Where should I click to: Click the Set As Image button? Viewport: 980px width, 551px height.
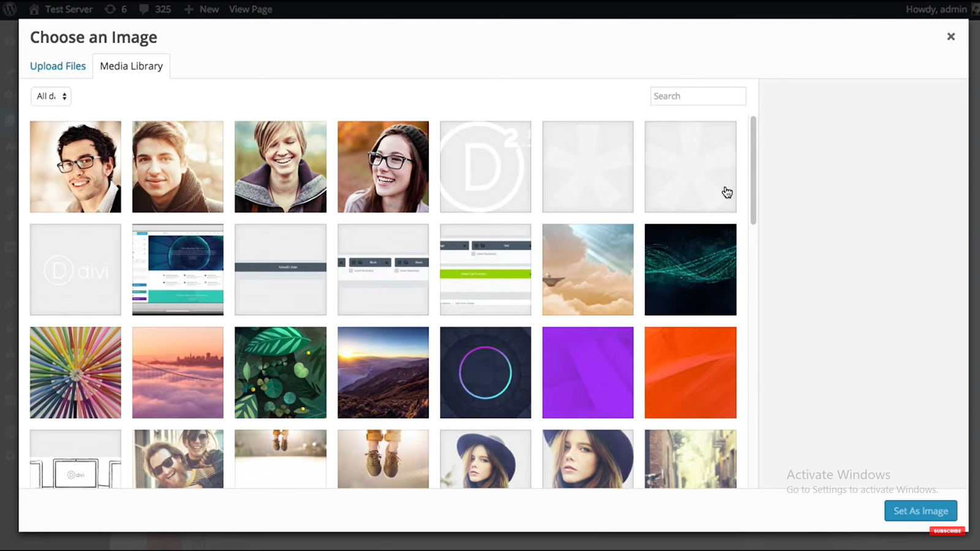point(921,510)
